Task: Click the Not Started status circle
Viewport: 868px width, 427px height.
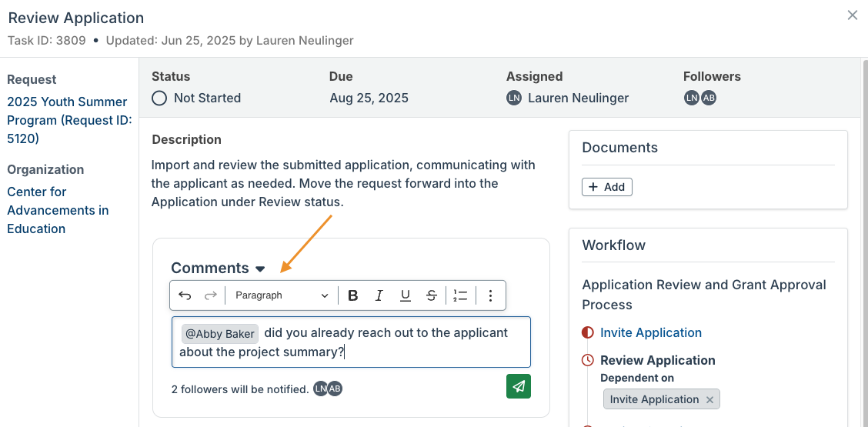Action: (159, 98)
